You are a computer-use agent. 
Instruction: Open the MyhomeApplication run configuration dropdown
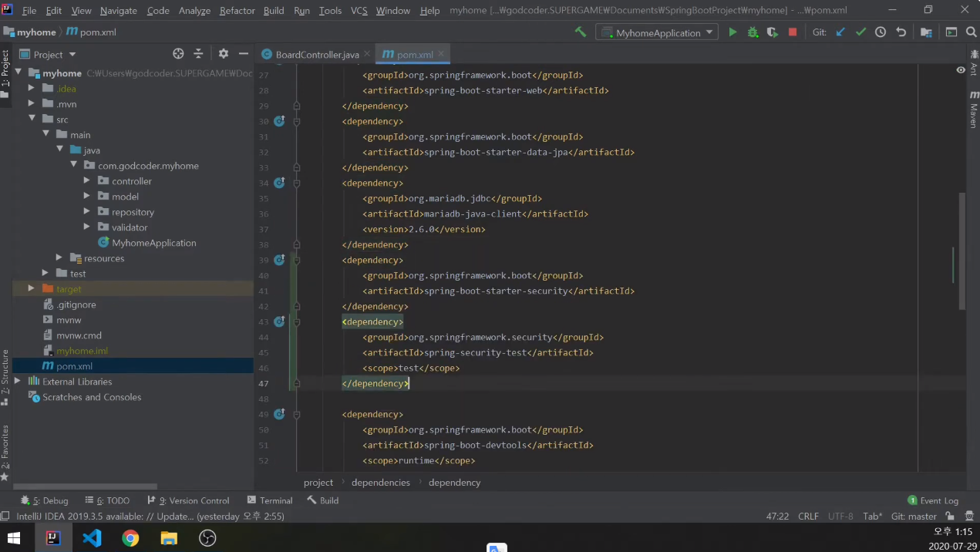[656, 32]
